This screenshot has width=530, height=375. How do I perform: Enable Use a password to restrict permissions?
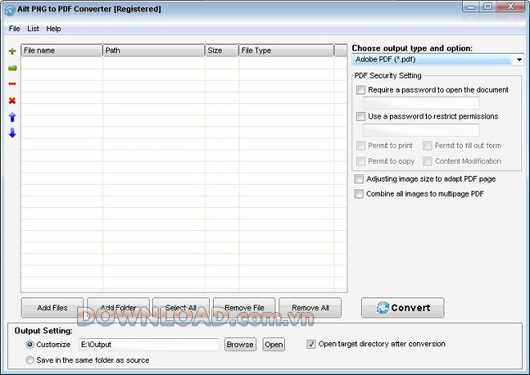point(361,117)
